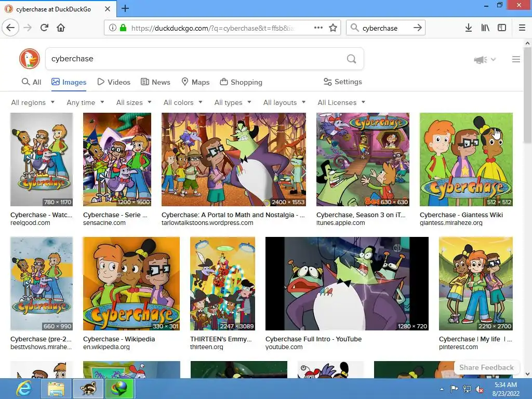Click the muted volume tray icon
532x399 pixels.
[480, 389]
